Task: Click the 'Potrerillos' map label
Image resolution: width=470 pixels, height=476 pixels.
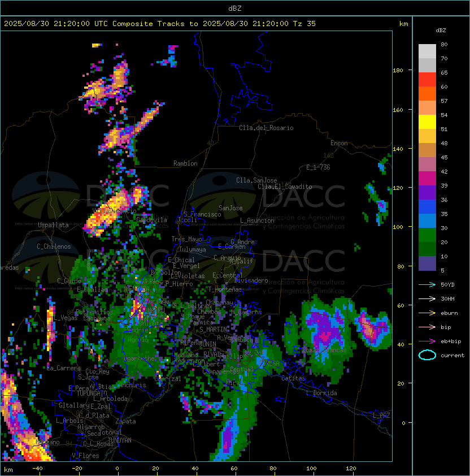Action: [94, 312]
